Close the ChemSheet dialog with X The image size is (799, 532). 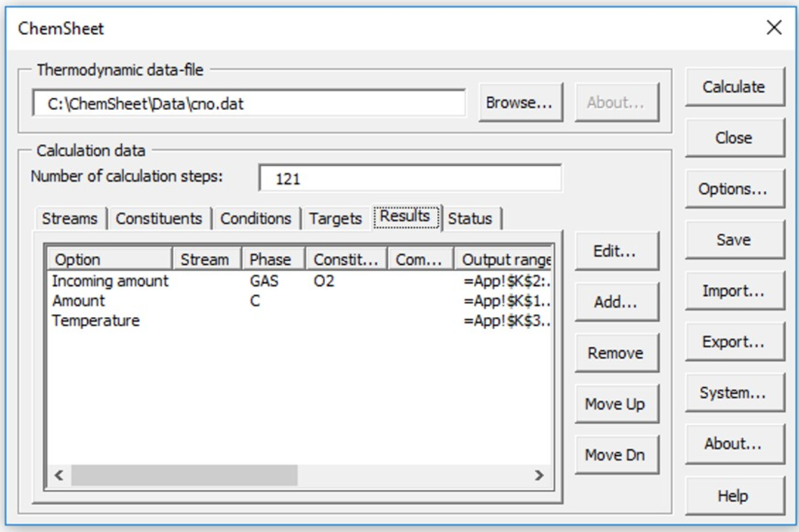pyautogui.click(x=774, y=28)
